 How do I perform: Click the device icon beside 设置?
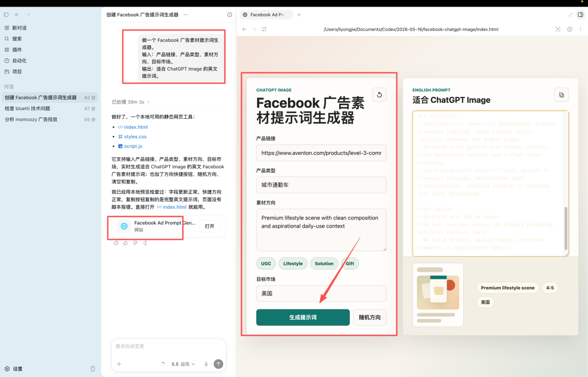point(93,369)
